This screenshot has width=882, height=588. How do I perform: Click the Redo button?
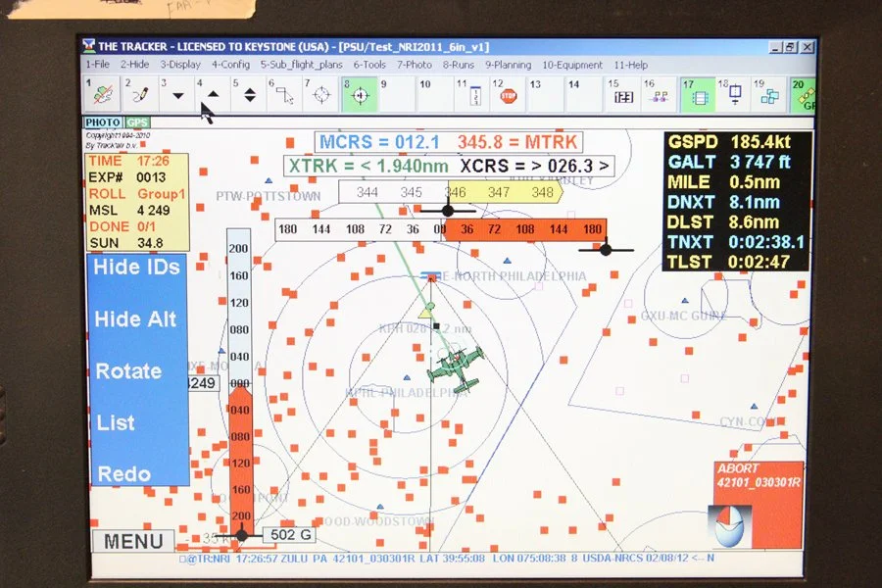pos(124,473)
